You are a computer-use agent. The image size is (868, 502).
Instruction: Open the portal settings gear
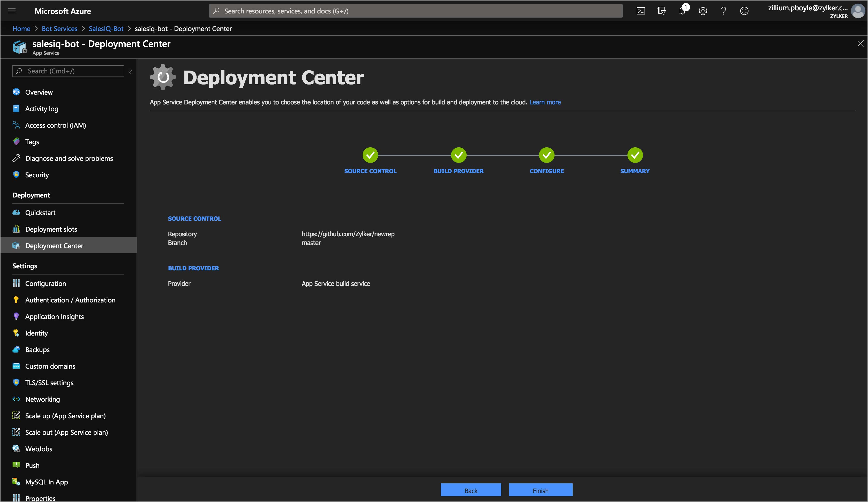[x=703, y=11]
